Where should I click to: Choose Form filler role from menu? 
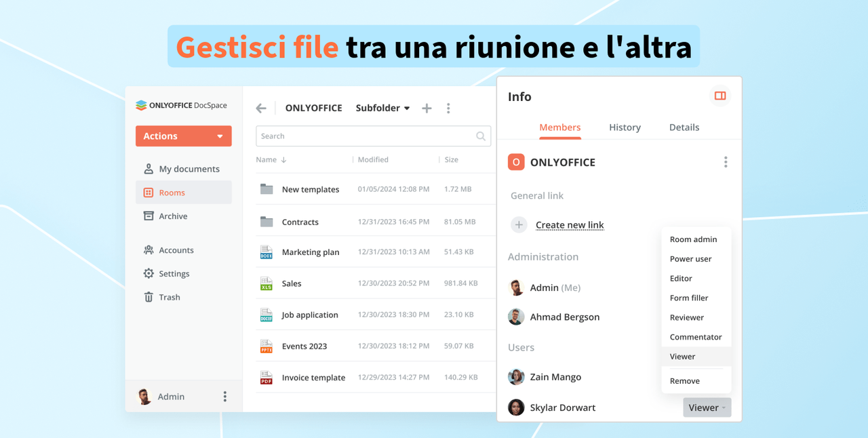696,298
